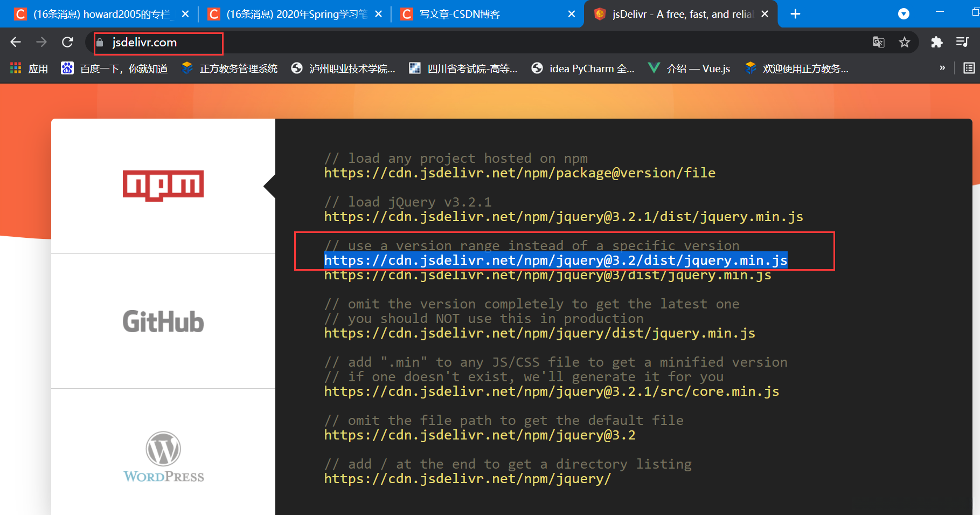Go back to the previous page
980x515 pixels.
pos(16,42)
